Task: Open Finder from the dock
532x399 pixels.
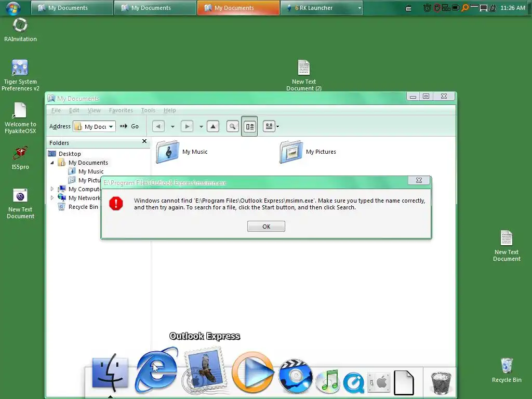Action: coord(110,373)
